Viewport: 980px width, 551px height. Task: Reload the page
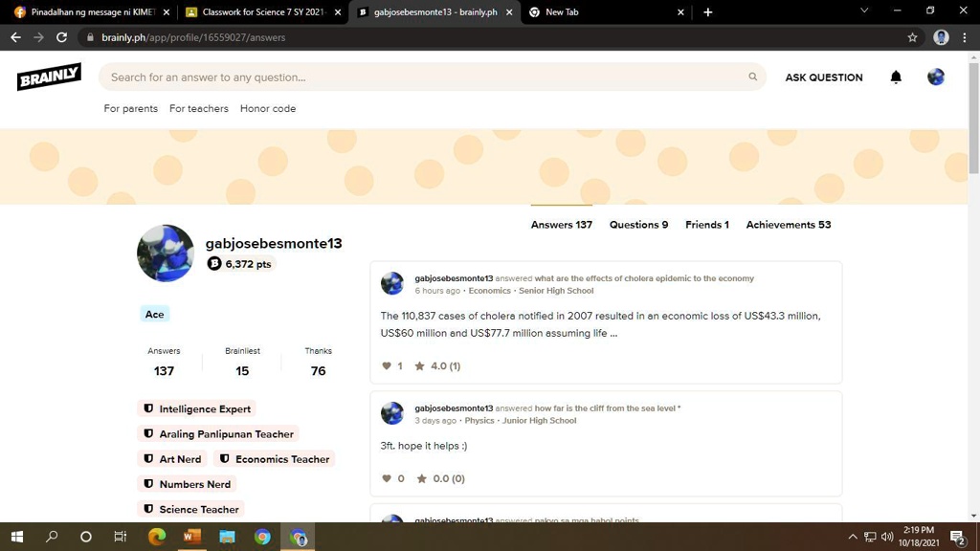61,37
